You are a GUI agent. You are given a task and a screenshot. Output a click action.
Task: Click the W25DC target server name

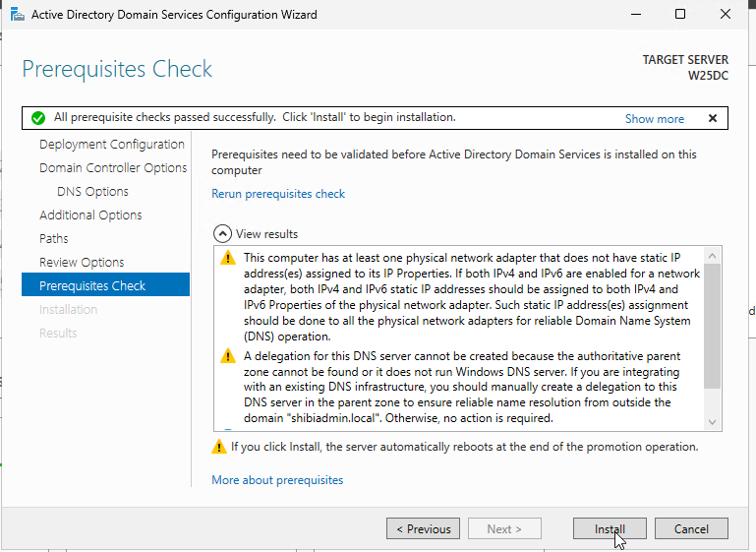coord(707,76)
